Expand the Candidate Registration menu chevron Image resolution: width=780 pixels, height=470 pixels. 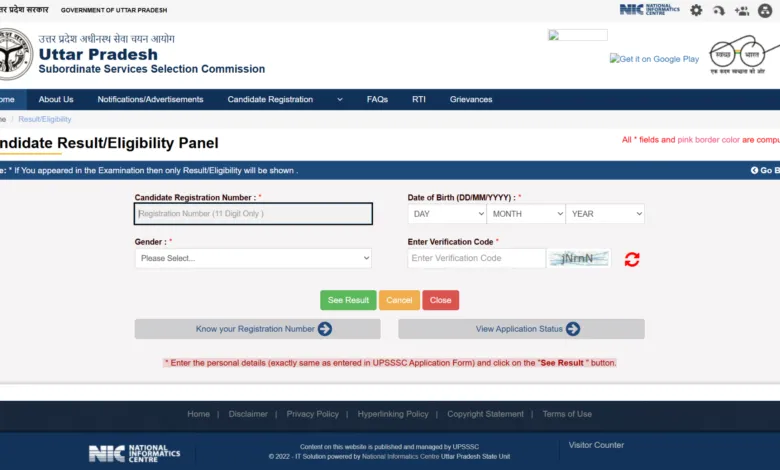[x=340, y=99]
